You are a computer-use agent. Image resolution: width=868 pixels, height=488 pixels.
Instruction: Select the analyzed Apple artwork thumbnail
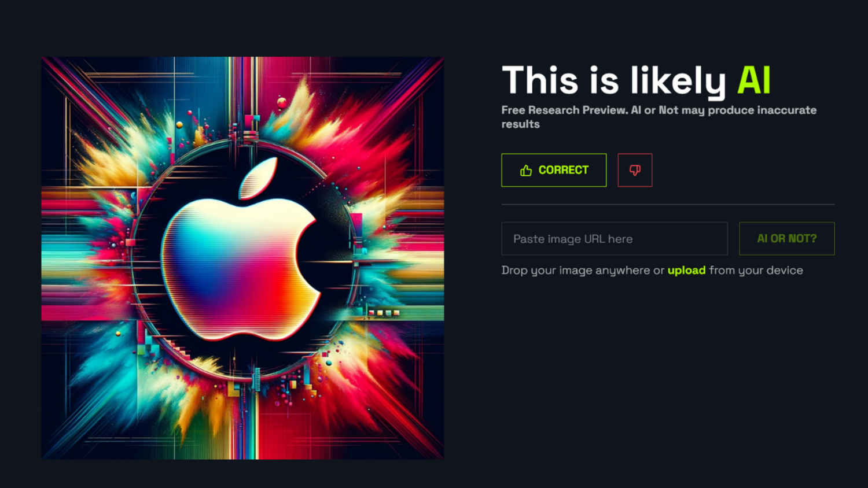coord(243,258)
